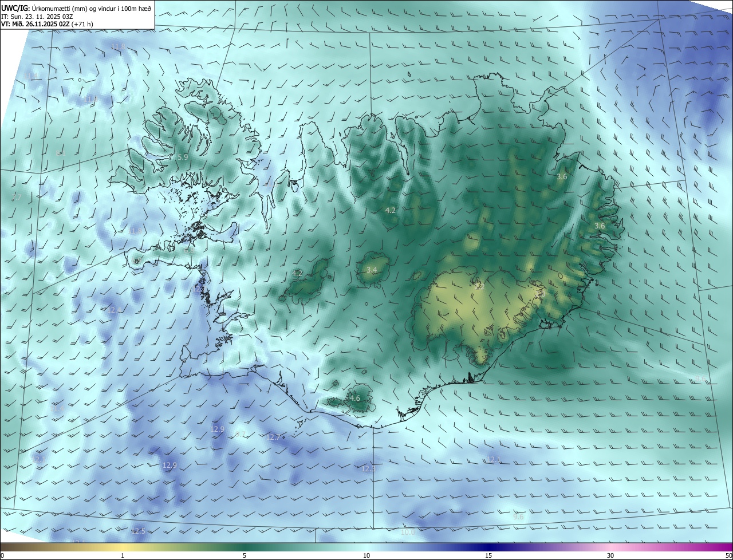This screenshot has height=560, width=733.
Task: Click the 12.7 value on the map
Action: 274,437
